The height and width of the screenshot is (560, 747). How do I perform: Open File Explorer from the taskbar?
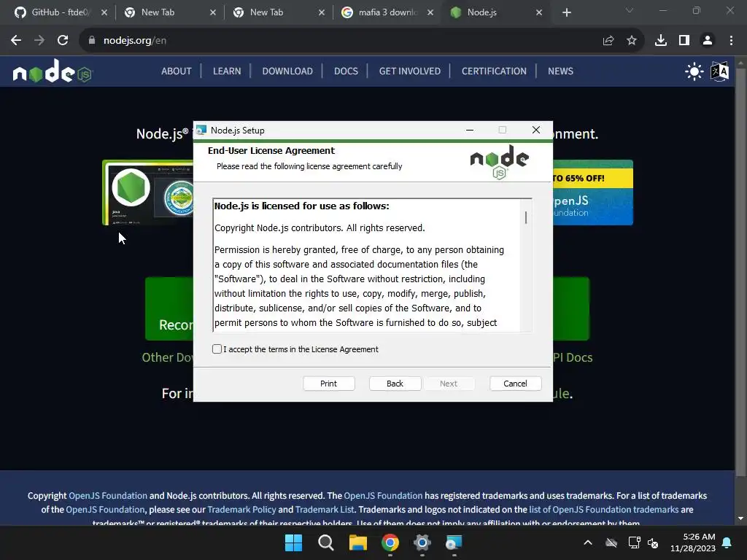pyautogui.click(x=357, y=542)
